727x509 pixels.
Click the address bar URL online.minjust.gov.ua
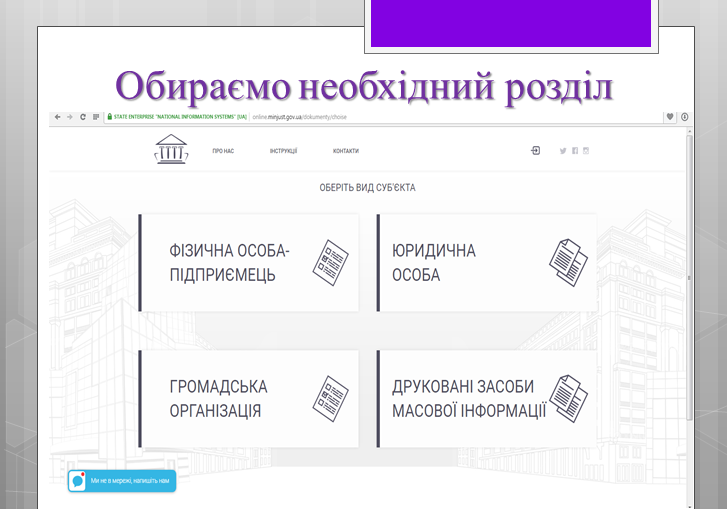pyautogui.click(x=300, y=117)
